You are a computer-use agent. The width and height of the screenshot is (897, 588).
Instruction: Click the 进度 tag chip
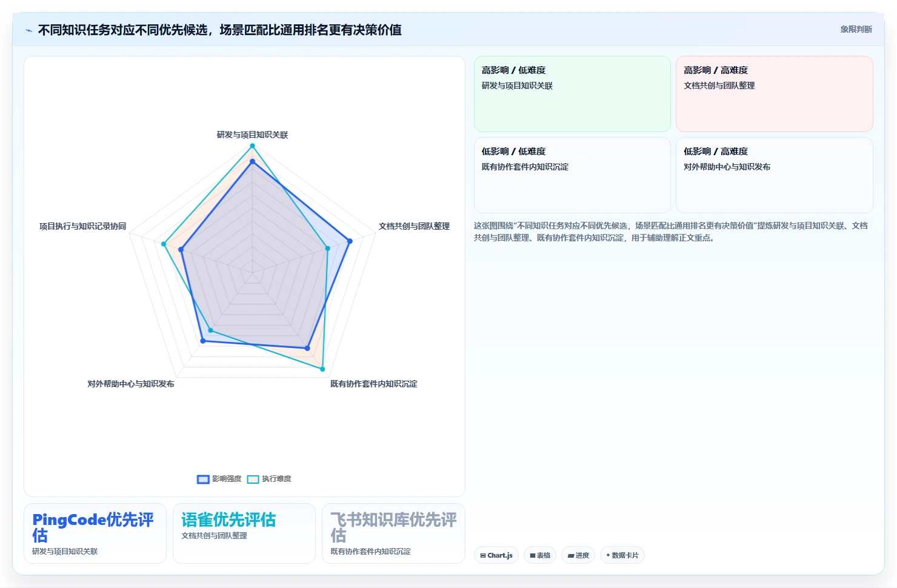[578, 555]
